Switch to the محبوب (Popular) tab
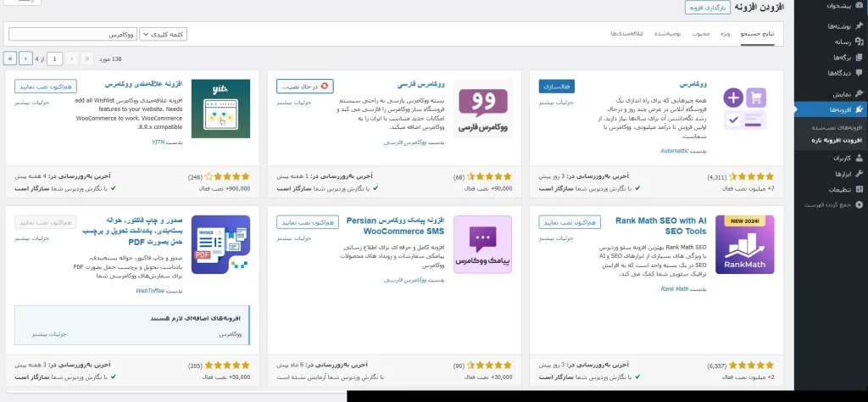 (700, 33)
